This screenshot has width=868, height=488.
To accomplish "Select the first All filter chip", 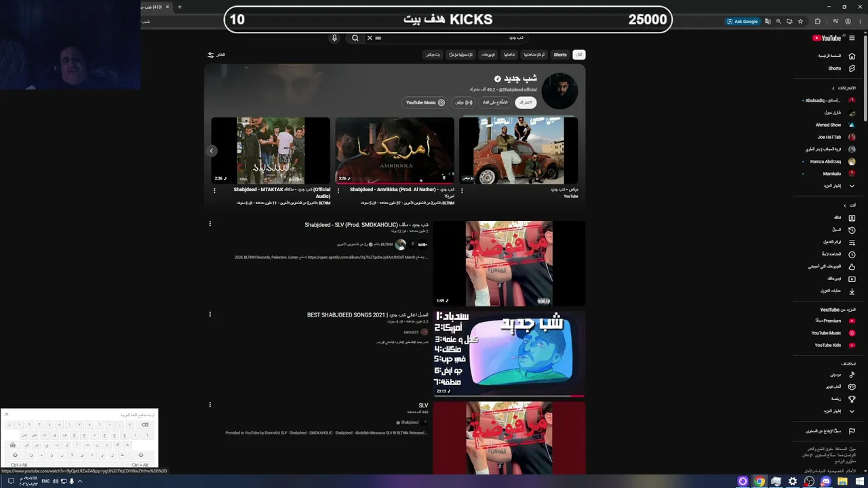I will coord(579,55).
